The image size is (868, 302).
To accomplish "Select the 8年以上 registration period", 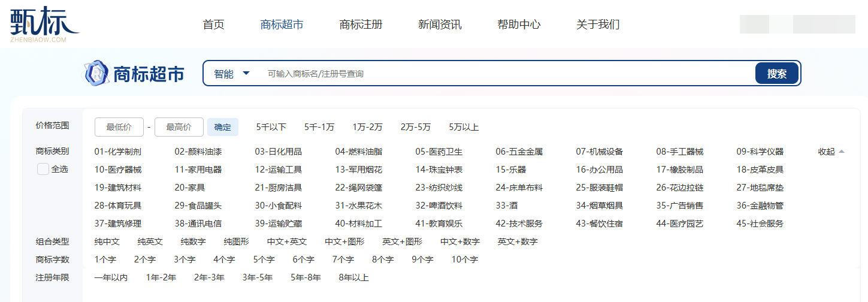I will pos(353,277).
